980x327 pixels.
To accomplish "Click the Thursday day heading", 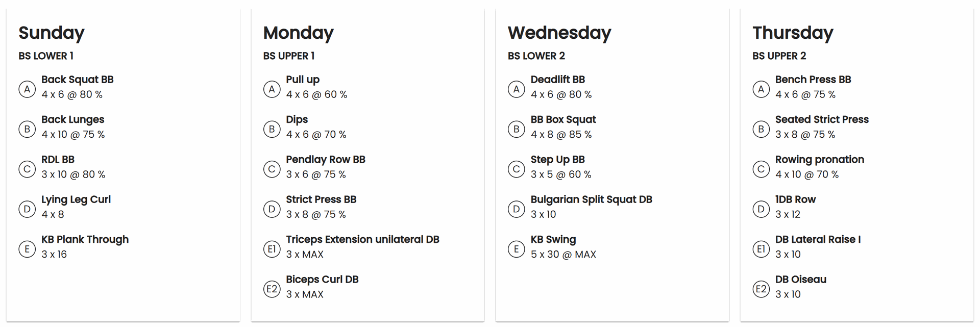I will (793, 33).
